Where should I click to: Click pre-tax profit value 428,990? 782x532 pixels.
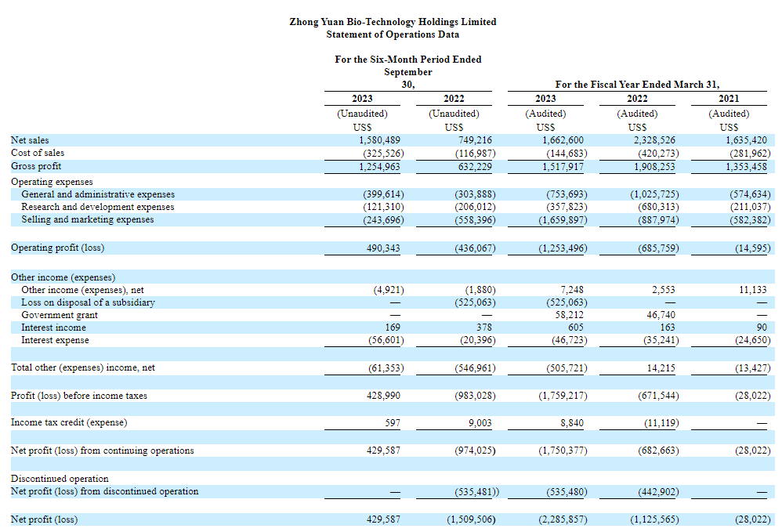[383, 396]
